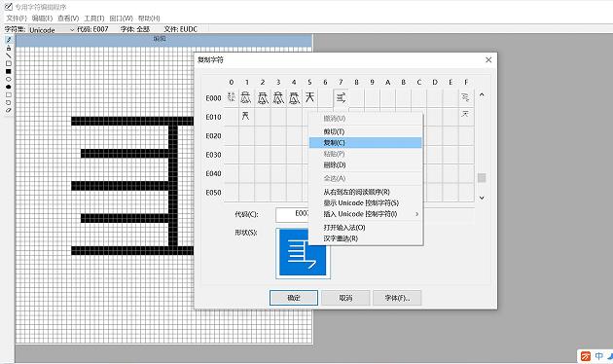Click the E050 row label
Screen dimensions: 613x364
[213, 193]
